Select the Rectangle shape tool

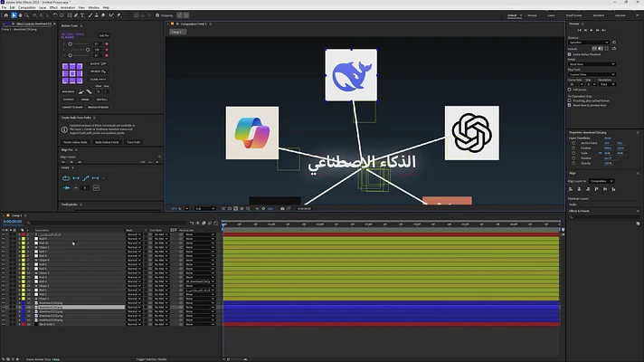coord(70,15)
